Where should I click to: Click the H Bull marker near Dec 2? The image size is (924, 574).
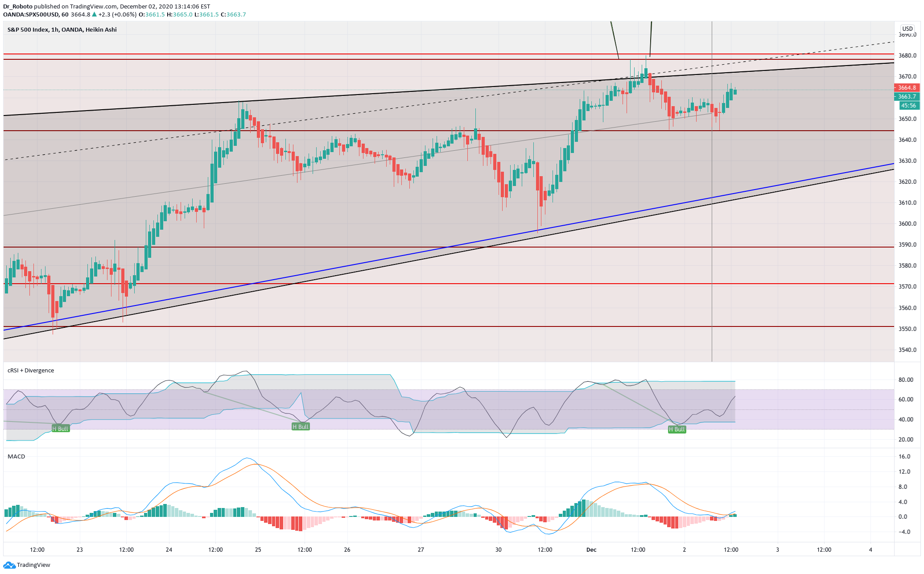pos(676,429)
